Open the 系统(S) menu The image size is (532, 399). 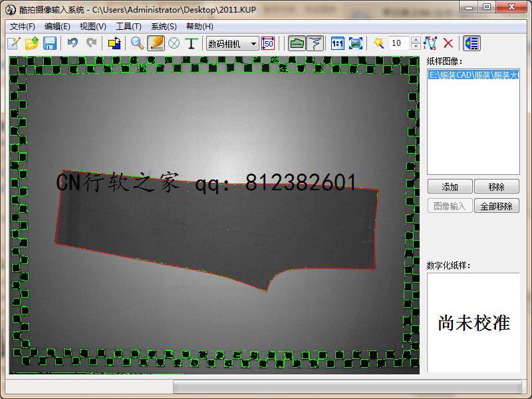(x=164, y=27)
